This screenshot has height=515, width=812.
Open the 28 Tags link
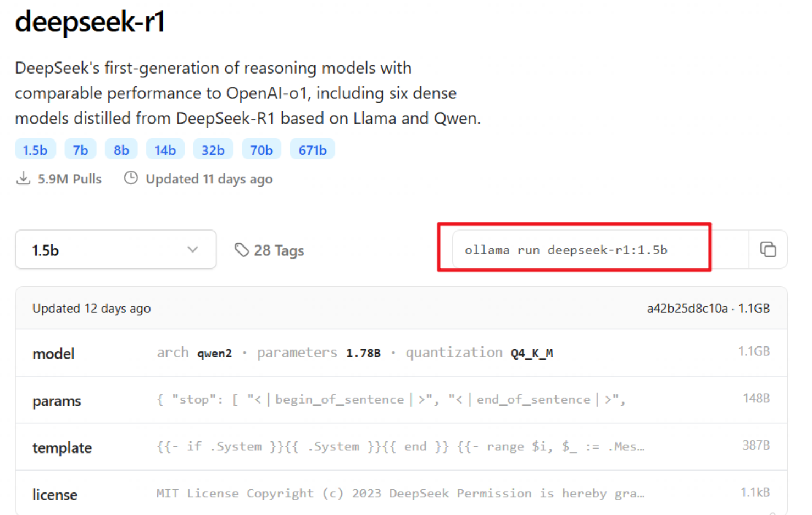tap(269, 250)
